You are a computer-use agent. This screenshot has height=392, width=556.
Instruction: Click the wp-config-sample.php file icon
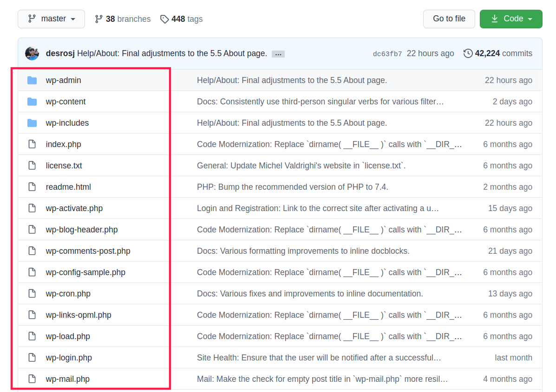[32, 272]
